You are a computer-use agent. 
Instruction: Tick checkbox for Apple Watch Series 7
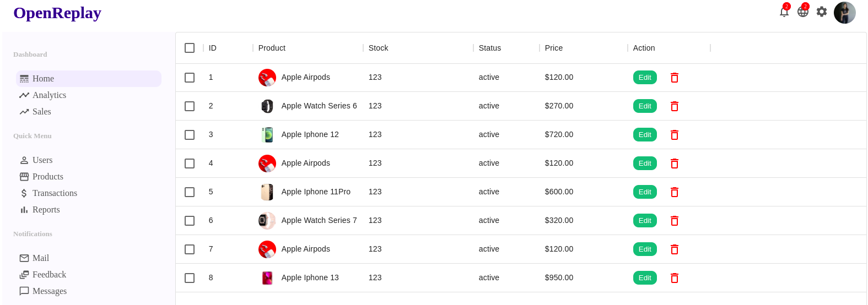coord(190,221)
